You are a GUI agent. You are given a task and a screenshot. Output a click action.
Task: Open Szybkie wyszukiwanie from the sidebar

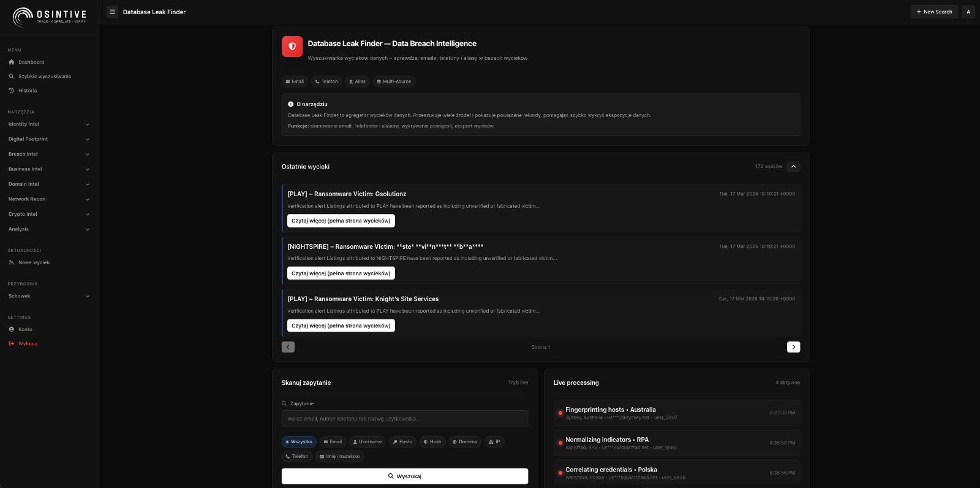49,76
